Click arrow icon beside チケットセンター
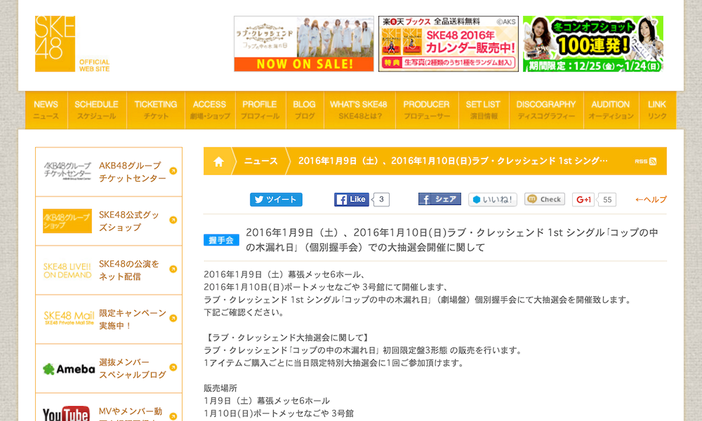The width and height of the screenshot is (702, 421). click(x=173, y=171)
